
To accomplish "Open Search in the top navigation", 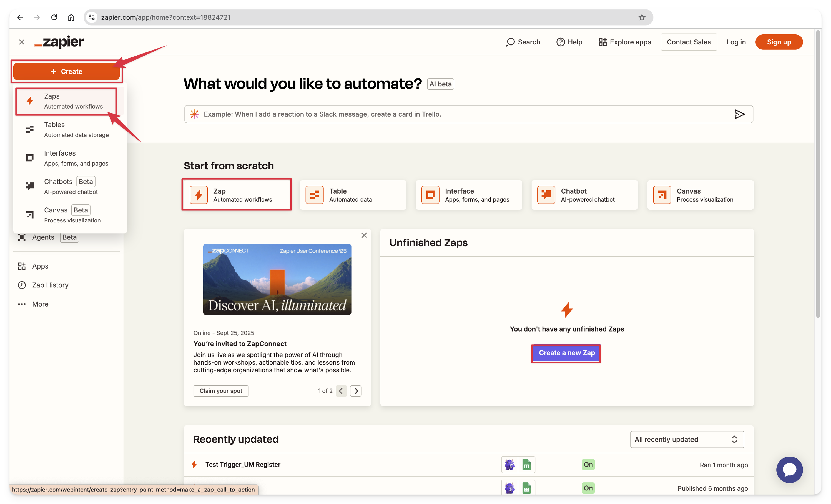I will 523,42.
